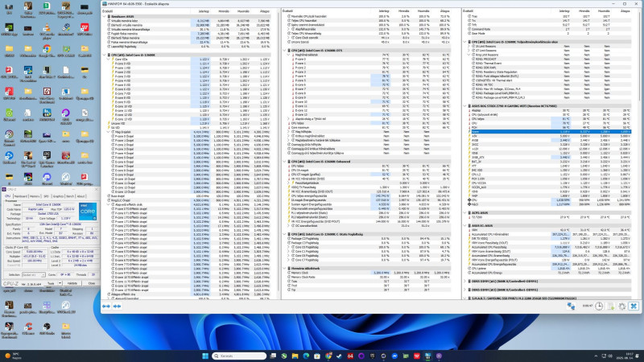Reset the elapsed-time clock icon in HWiNFO
644x362 pixels.
coord(599,306)
